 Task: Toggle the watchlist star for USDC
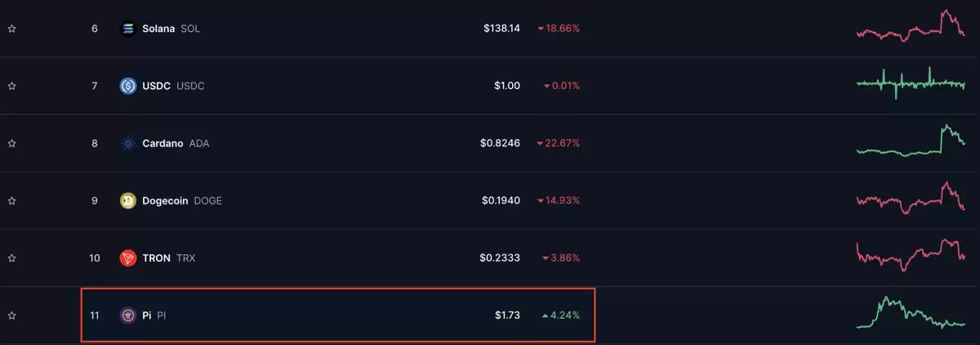click(x=11, y=86)
